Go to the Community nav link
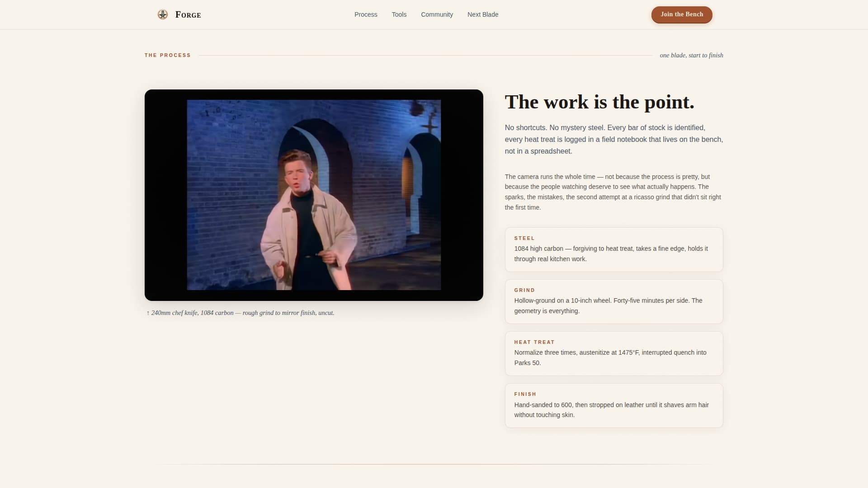Image resolution: width=868 pixels, height=488 pixels. 437,14
